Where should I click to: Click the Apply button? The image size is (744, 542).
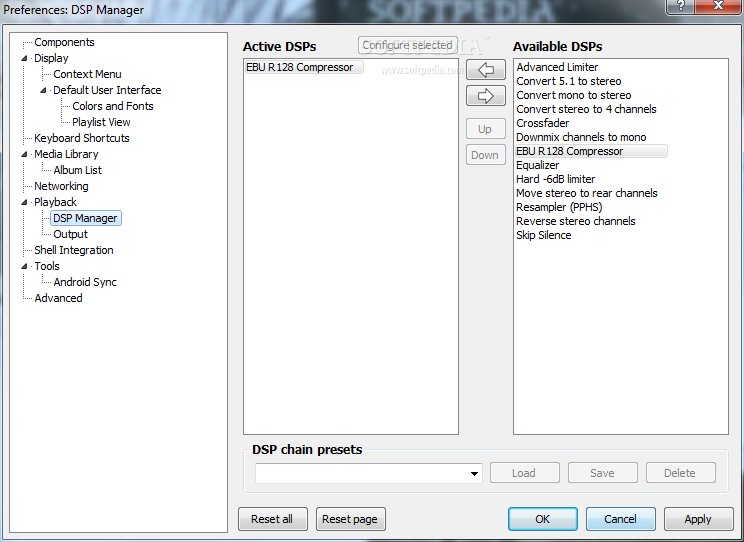(x=698, y=519)
